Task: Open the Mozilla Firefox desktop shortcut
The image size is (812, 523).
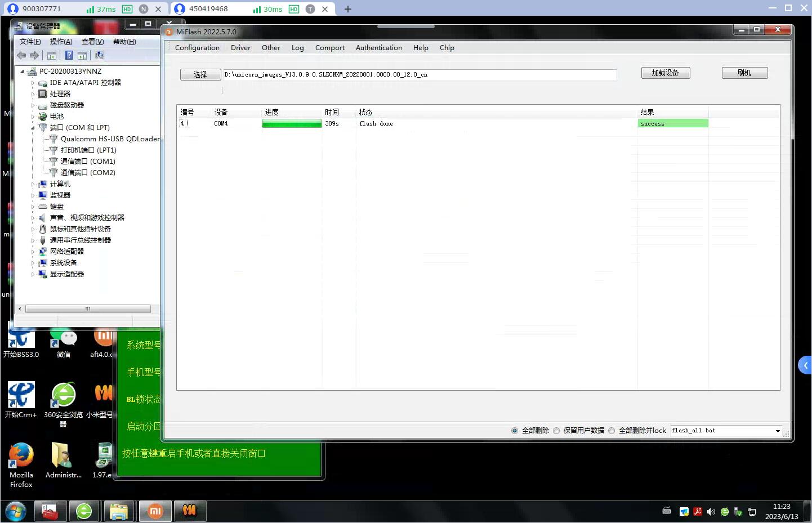Action: click(x=21, y=464)
